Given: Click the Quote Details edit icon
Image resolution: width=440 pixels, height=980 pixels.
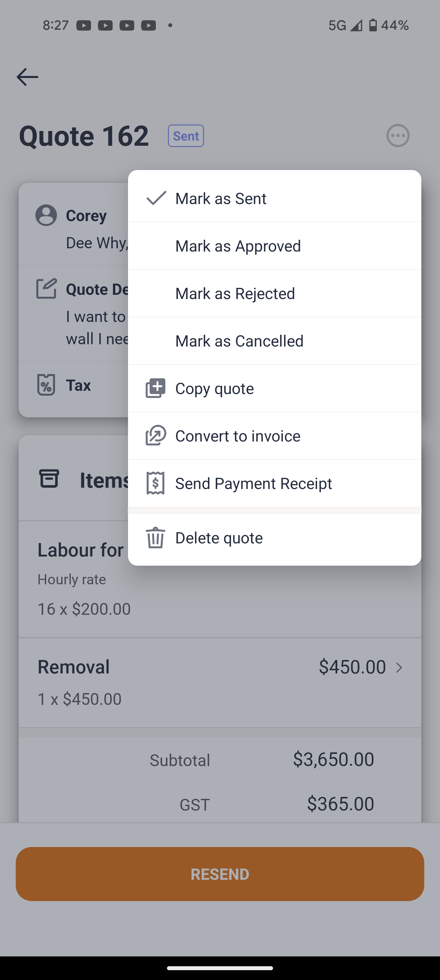Looking at the screenshot, I should pos(46,289).
